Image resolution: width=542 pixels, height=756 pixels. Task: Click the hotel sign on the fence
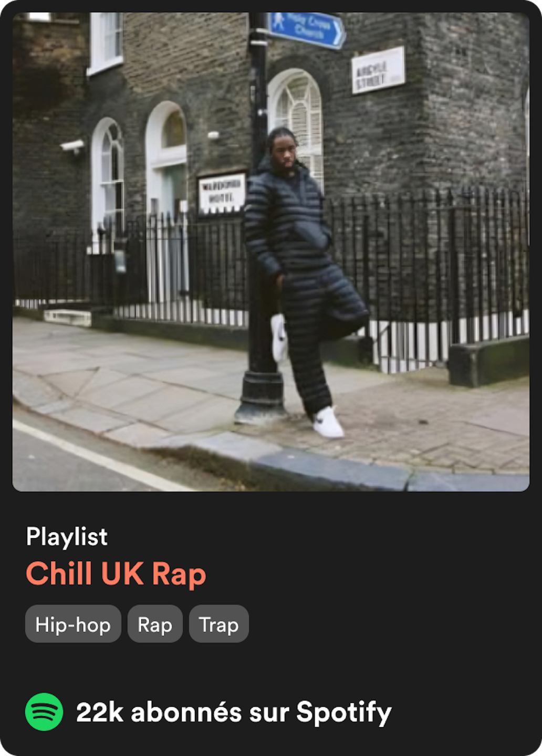click(x=222, y=193)
